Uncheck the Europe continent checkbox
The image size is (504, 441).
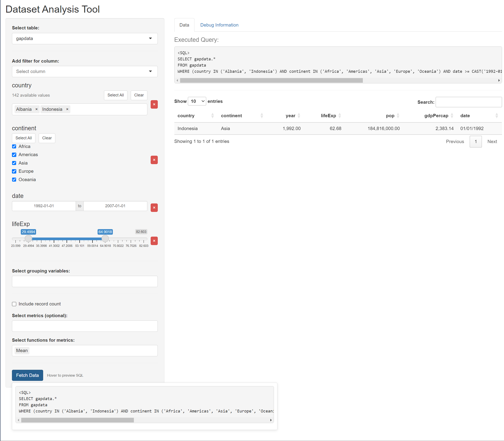pyautogui.click(x=14, y=171)
